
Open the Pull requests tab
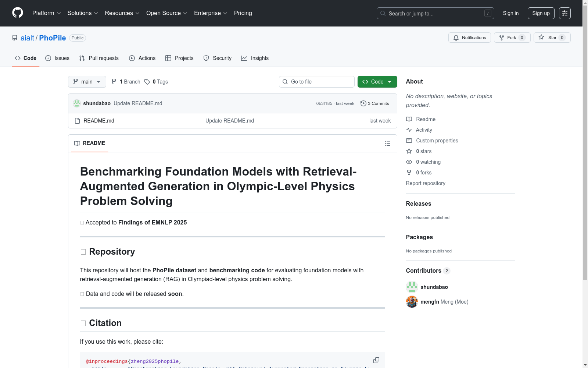pos(99,58)
